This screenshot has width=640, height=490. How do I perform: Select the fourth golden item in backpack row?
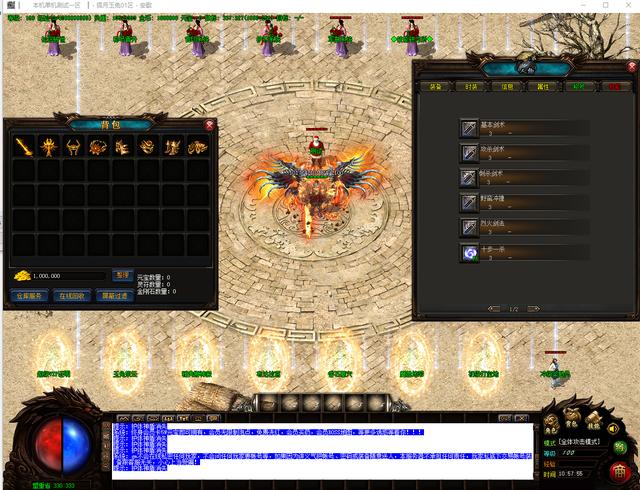98,146
